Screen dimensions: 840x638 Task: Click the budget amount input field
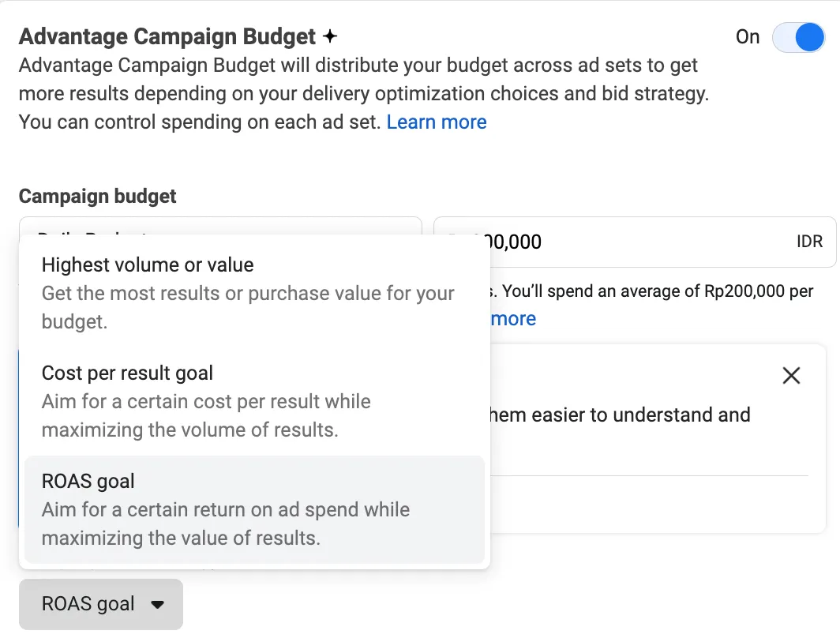click(634, 242)
